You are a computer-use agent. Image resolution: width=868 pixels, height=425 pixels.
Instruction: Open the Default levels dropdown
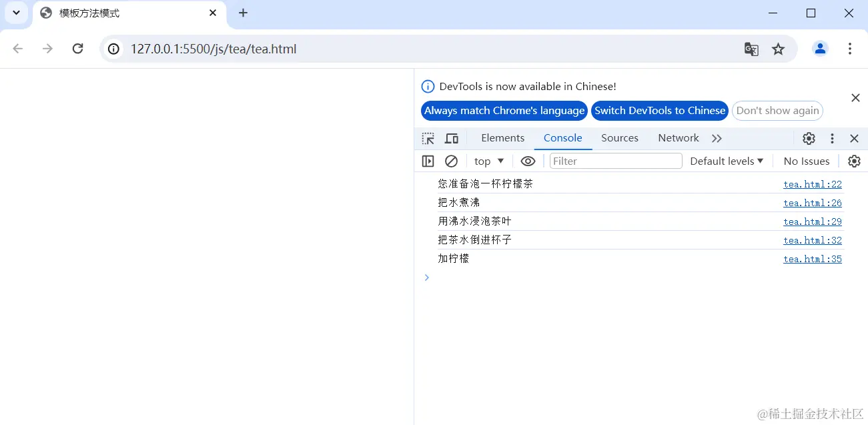click(x=727, y=161)
